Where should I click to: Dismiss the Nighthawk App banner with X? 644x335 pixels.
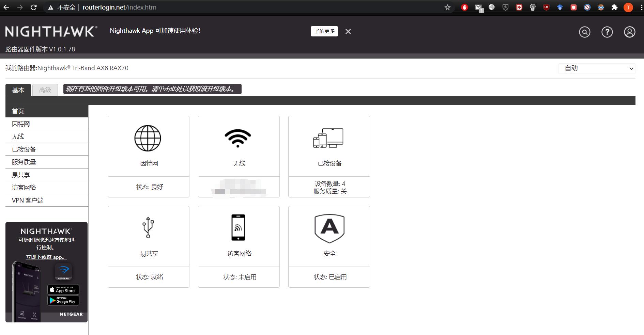click(348, 31)
